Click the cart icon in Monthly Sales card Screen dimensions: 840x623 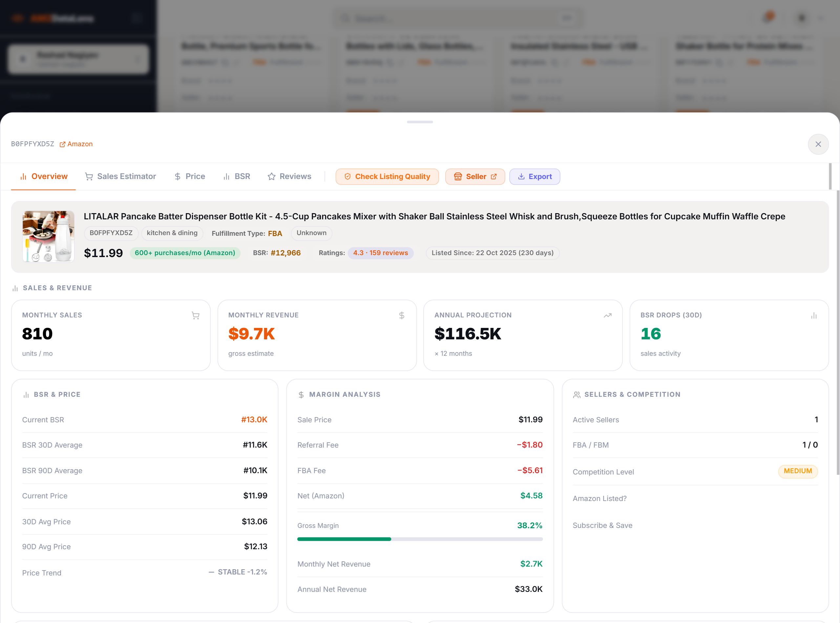196,316
